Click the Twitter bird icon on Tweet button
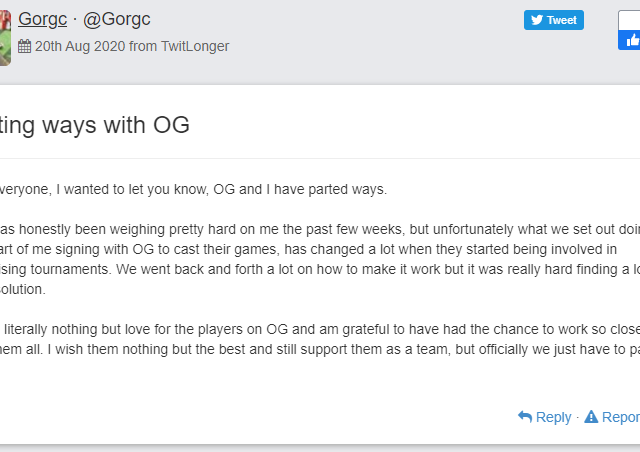 point(536,21)
